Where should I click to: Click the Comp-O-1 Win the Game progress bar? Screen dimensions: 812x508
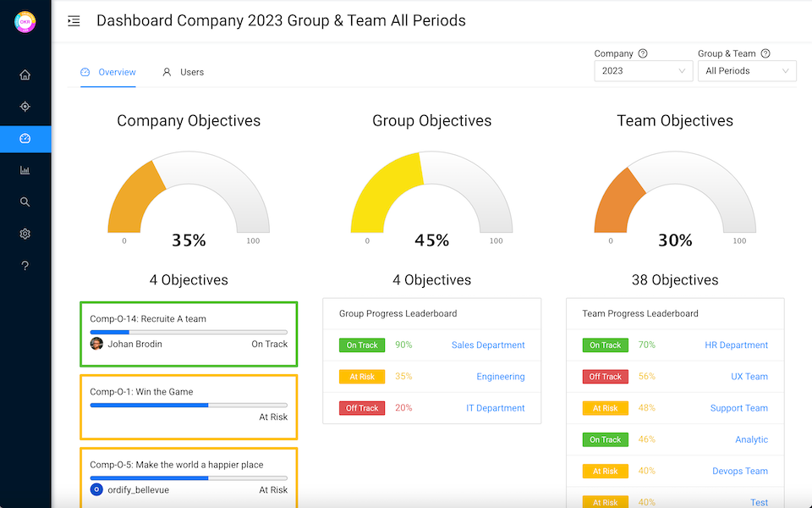click(x=189, y=406)
